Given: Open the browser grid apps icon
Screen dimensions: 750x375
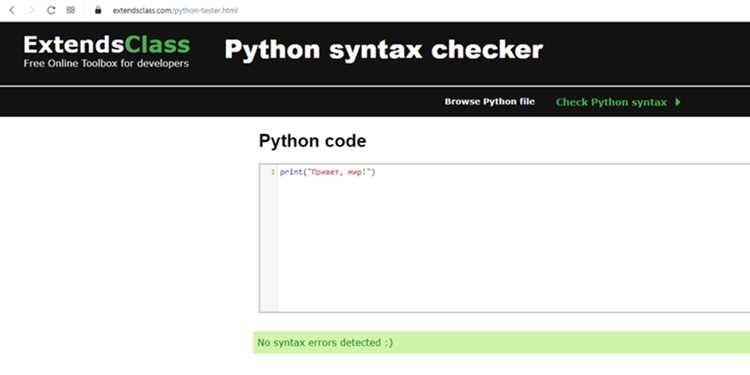Looking at the screenshot, I should pos(70,10).
